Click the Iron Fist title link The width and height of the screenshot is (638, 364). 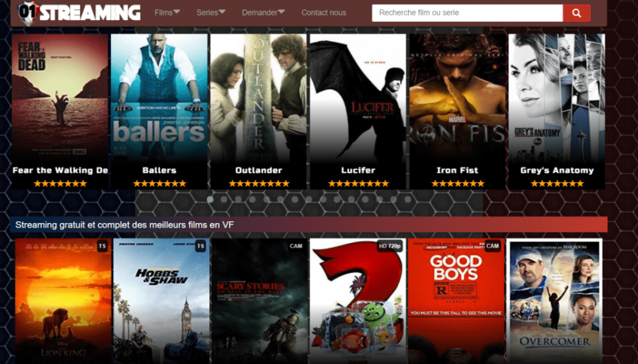pos(457,170)
